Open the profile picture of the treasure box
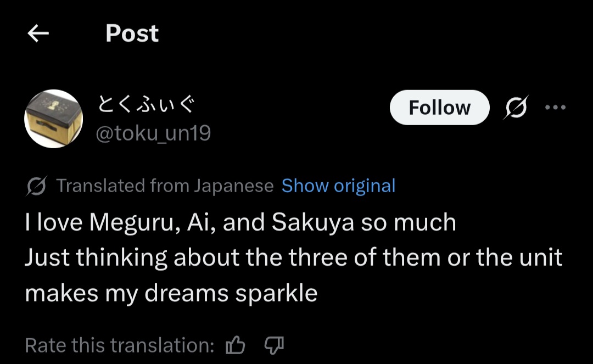This screenshot has height=364, width=593. click(x=54, y=119)
